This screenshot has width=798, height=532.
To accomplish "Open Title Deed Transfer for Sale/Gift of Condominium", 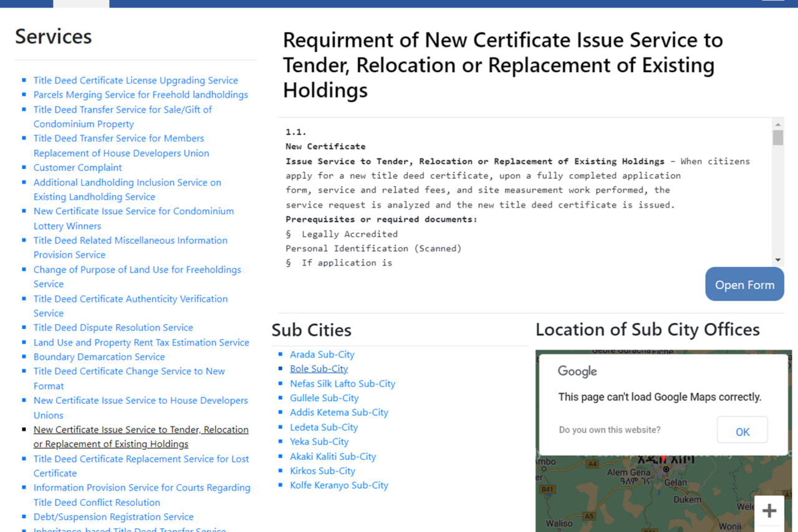I will [x=122, y=116].
